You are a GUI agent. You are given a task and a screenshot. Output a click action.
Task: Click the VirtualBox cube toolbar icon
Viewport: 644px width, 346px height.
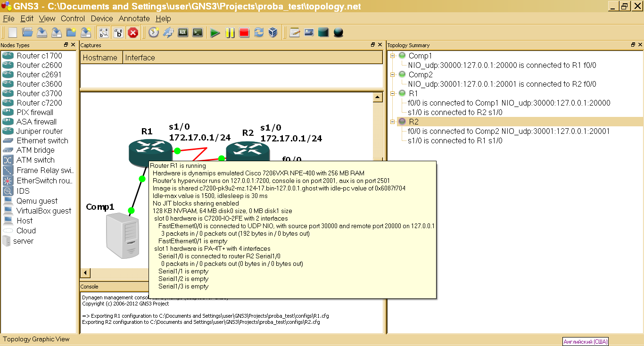[273, 33]
